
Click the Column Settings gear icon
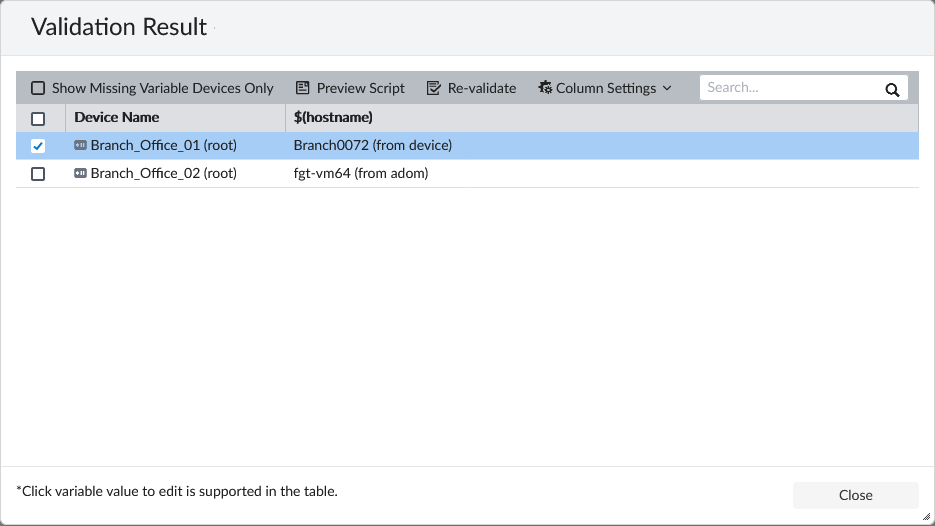tap(545, 88)
